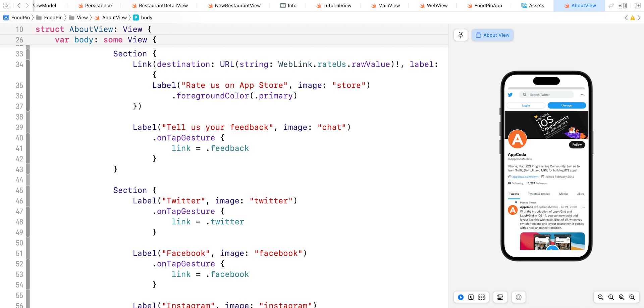644x308 pixels.
Task: Open the Code Review comparison icon
Action: [x=611, y=5]
